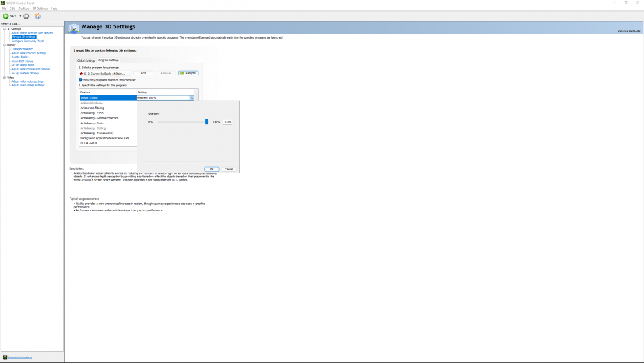The image size is (644, 363).
Task: Open Change resolution page
Action: [x=22, y=49]
